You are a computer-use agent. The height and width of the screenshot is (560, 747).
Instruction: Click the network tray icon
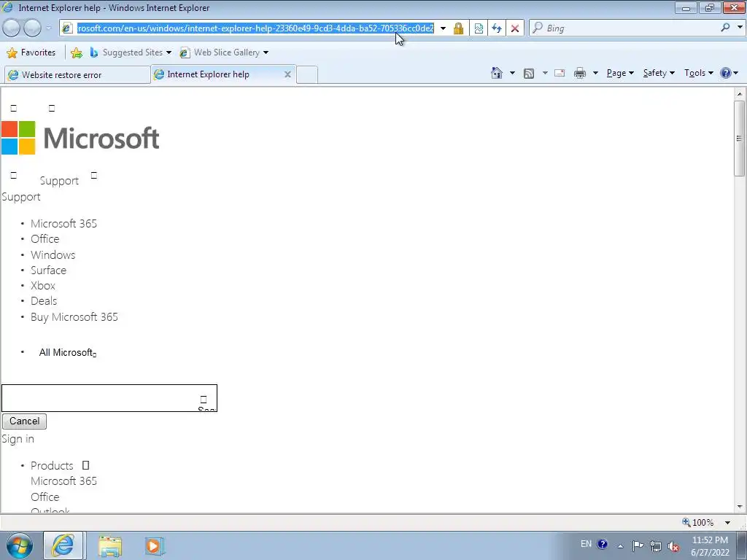656,546
